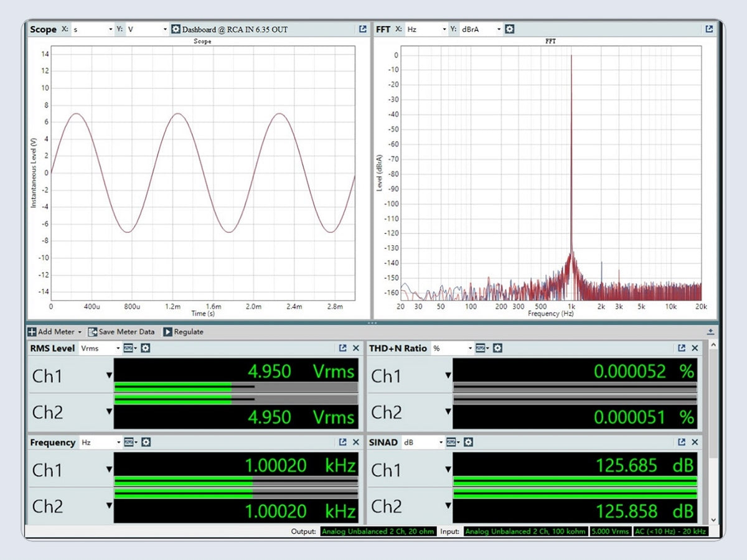
Task: Pop out the FFT graph window
Action: [708, 29]
